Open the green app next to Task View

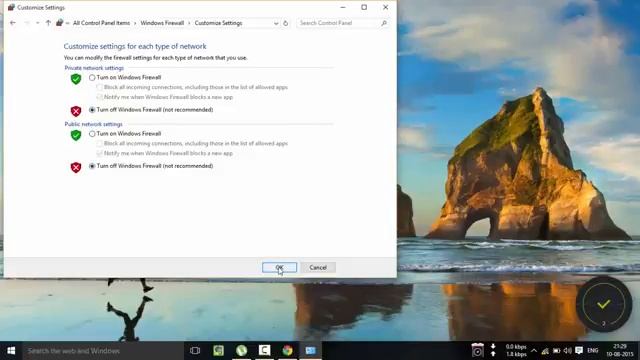point(218,351)
